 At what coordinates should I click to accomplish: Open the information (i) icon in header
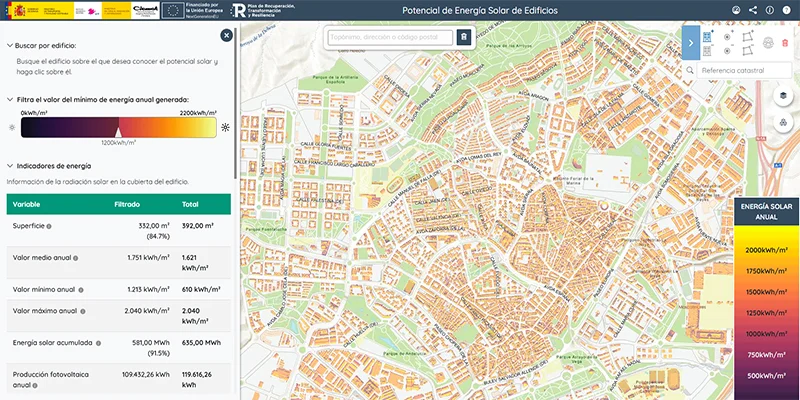pos(769,10)
